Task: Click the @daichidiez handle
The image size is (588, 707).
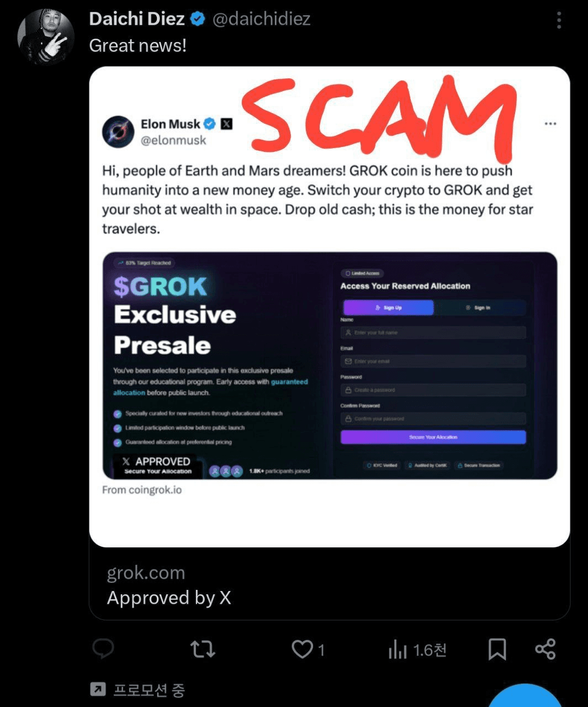Action: (x=261, y=19)
